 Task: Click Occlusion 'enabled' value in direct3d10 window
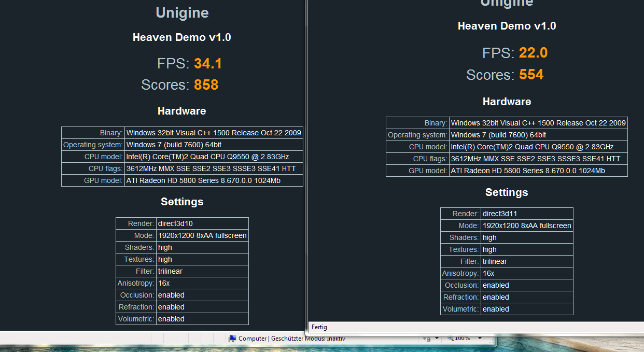pos(171,295)
